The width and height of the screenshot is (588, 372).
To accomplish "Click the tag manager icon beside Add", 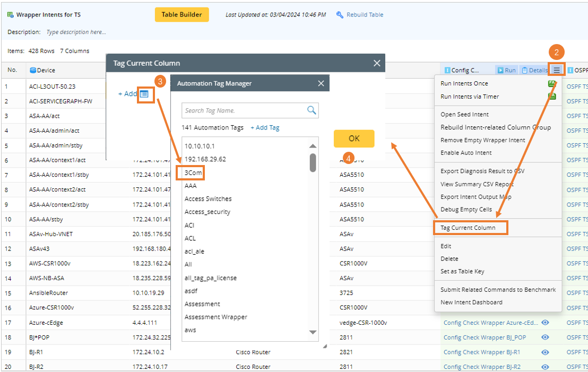I will (x=144, y=94).
